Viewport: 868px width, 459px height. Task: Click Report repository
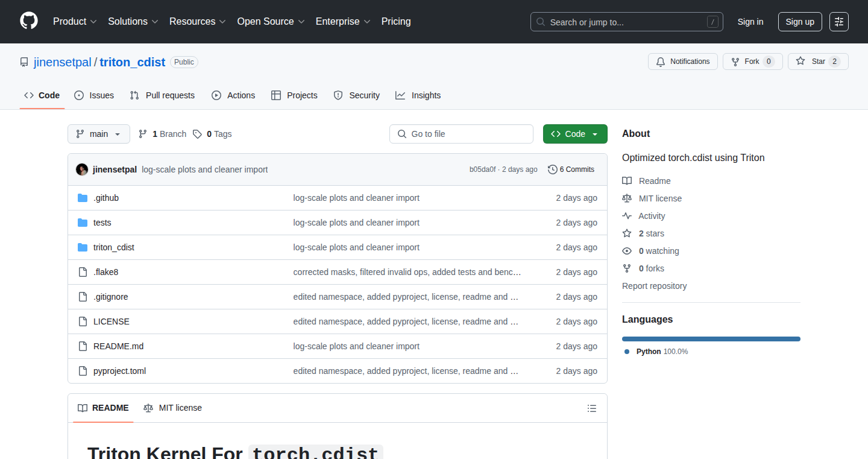[x=655, y=286]
